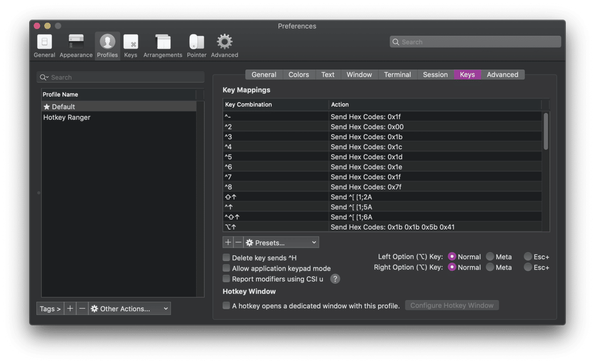The image size is (595, 364).
Task: Click the profile Search field
Action: coord(120,77)
